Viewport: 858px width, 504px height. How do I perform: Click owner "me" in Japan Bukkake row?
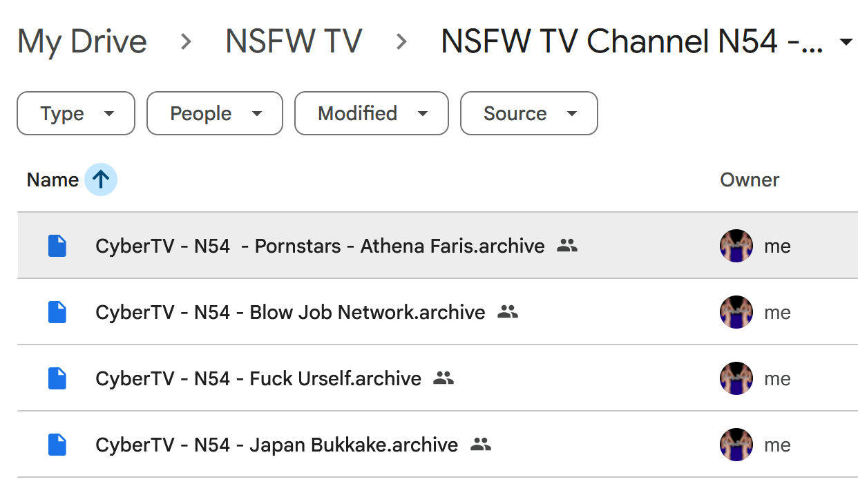point(777,445)
